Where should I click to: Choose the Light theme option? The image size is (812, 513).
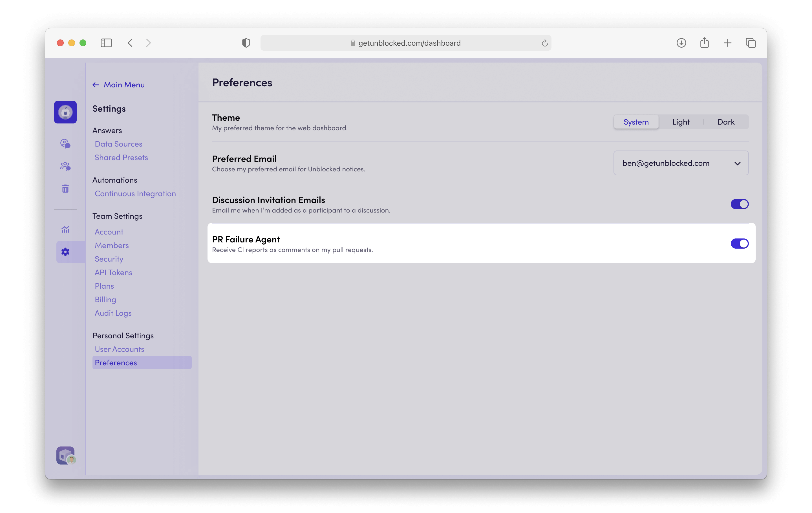click(681, 122)
